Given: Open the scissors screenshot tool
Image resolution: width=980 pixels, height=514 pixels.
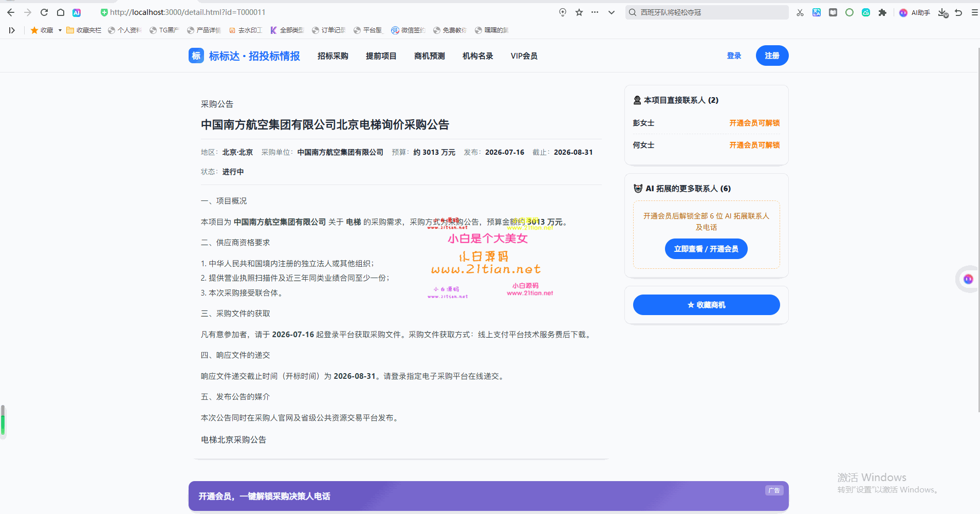Looking at the screenshot, I should (x=800, y=12).
